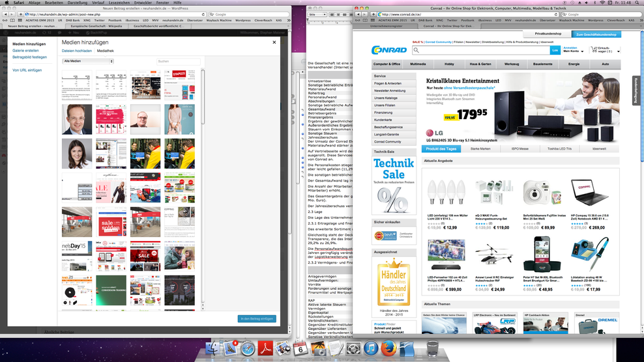This screenshot has height=362, width=644.
Task: Click Conrad window URL address bar
Action: click(x=467, y=14)
